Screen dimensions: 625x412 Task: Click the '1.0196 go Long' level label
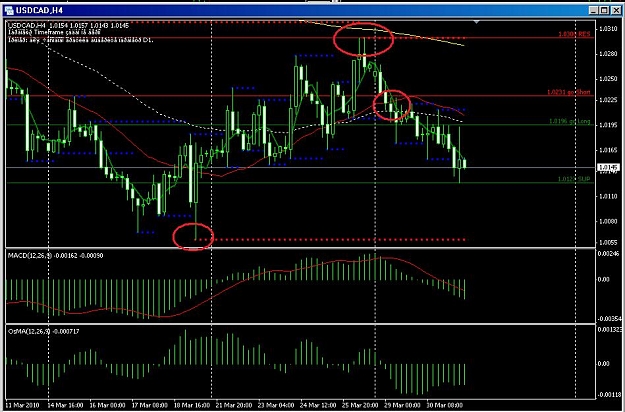pyautogui.click(x=570, y=121)
